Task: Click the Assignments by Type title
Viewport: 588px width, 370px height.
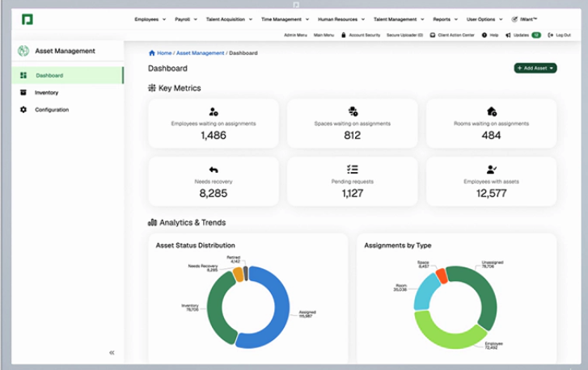Action: pyautogui.click(x=398, y=246)
